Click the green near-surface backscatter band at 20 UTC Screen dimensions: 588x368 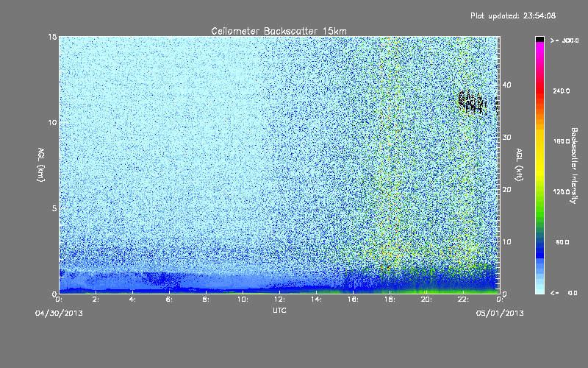click(426, 291)
